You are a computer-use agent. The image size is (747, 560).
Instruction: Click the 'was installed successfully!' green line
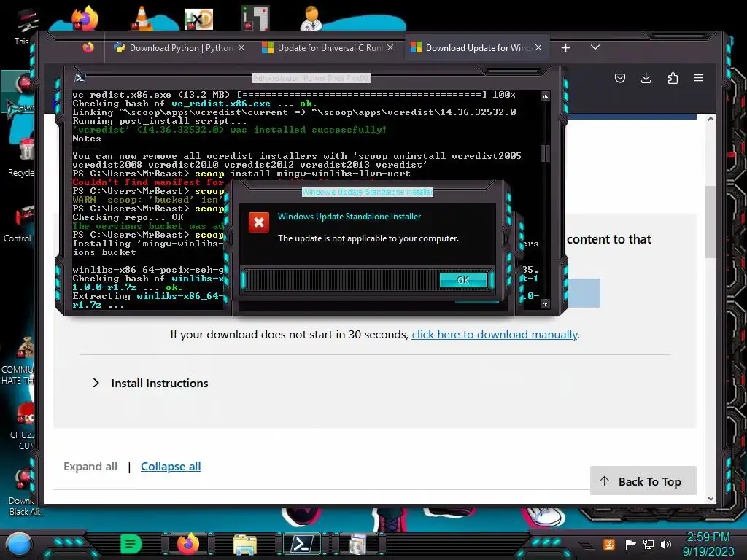tap(230, 130)
